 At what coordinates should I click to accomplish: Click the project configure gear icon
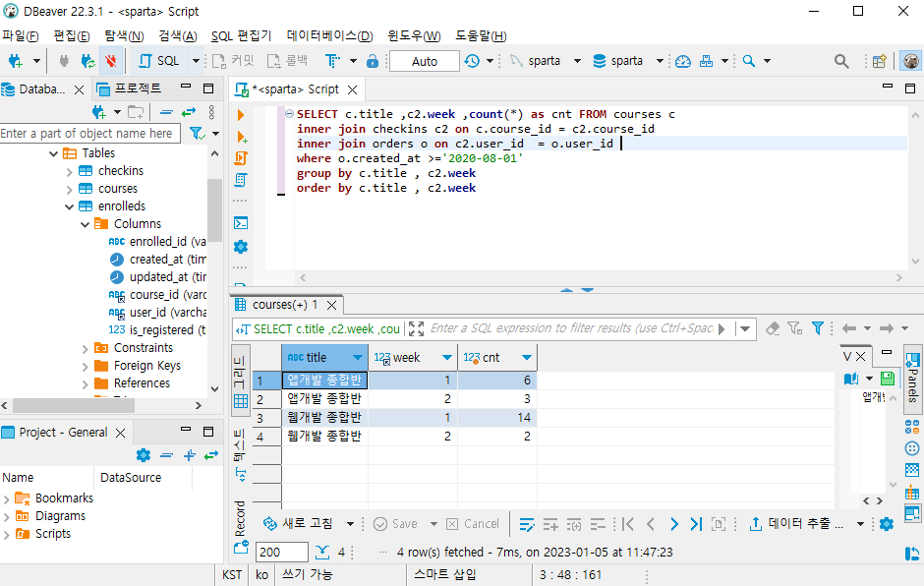[144, 455]
